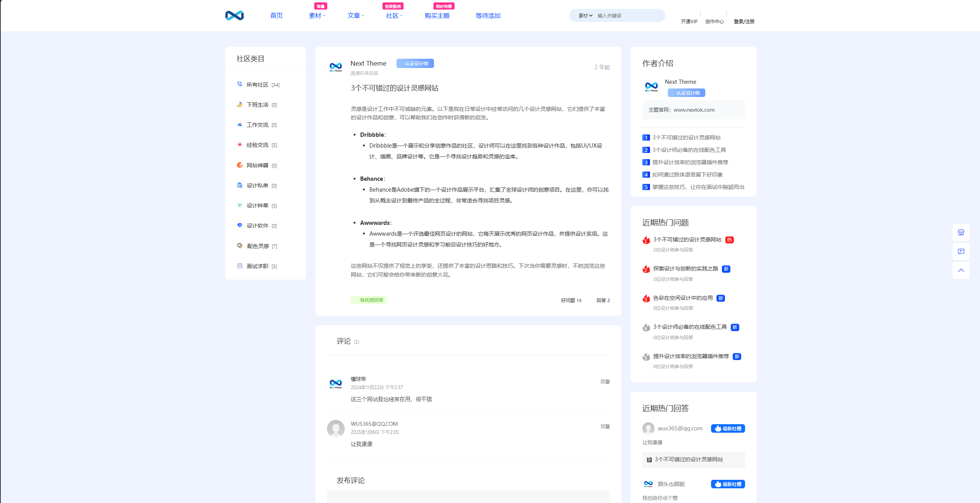Click 认证设计师 badge in 作者介绍 card
Image resolution: width=980 pixels, height=503 pixels.
pos(686,93)
